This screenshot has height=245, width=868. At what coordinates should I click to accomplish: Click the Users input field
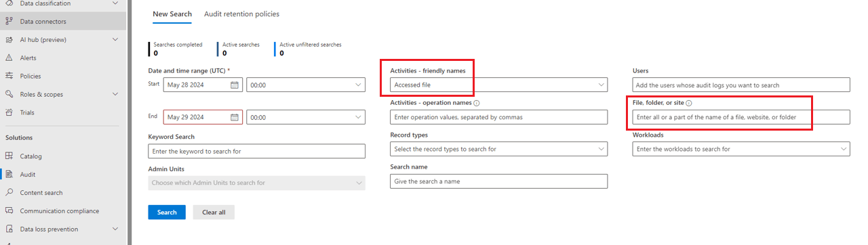pos(741,85)
